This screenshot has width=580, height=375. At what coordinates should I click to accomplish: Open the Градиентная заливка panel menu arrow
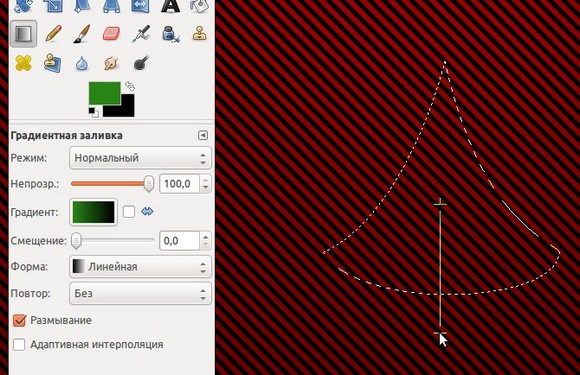[203, 135]
